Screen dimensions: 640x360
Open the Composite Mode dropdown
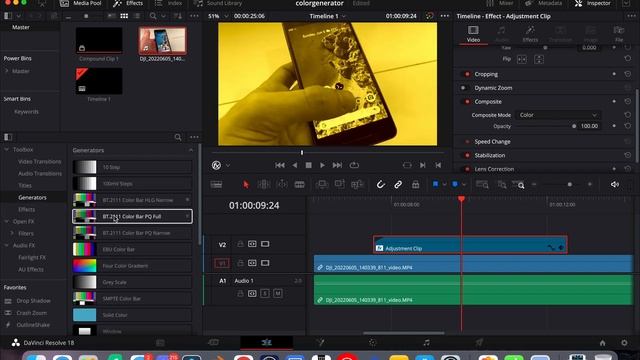tap(558, 115)
